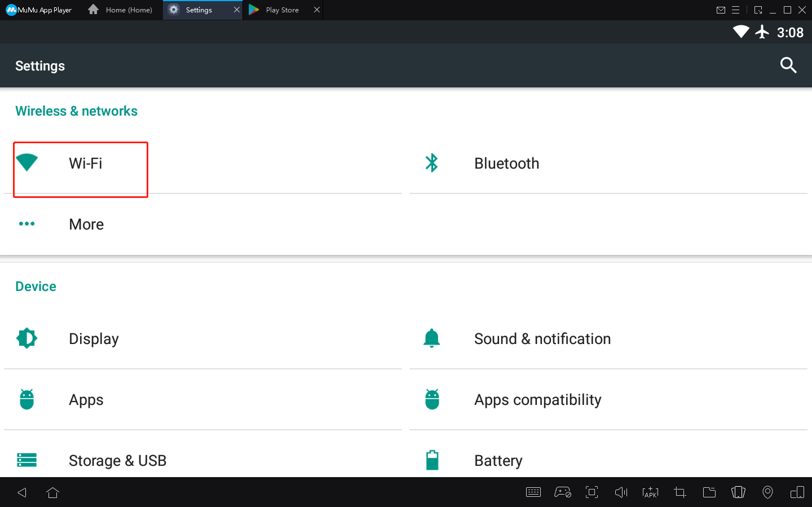Open Bluetooth settings
The width and height of the screenshot is (812, 507).
tap(506, 164)
